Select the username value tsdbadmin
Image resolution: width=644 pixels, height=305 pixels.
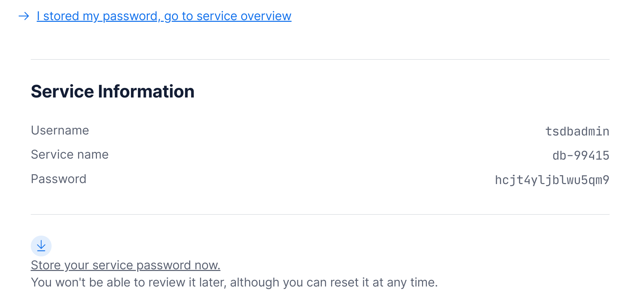(x=577, y=131)
